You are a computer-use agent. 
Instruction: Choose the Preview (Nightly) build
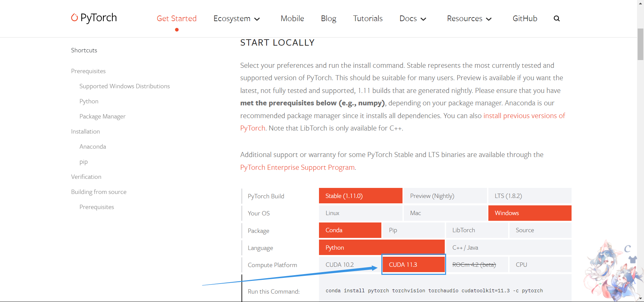[x=445, y=196]
